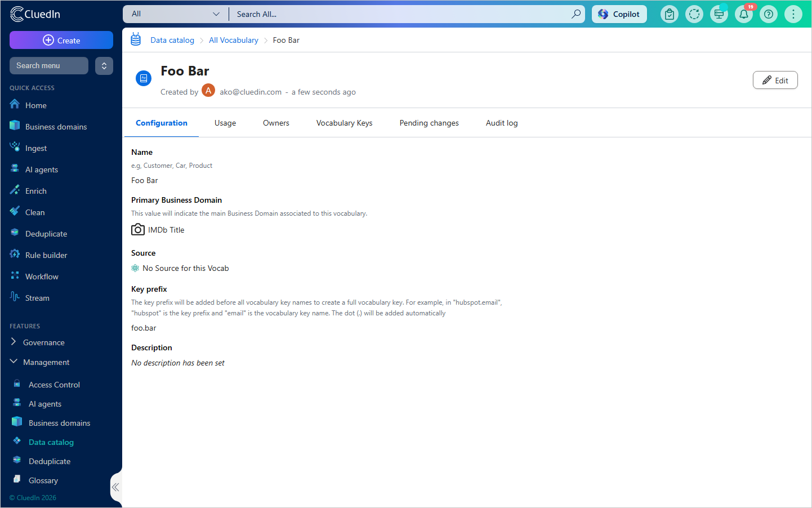Click the help question mark icon

click(x=769, y=14)
